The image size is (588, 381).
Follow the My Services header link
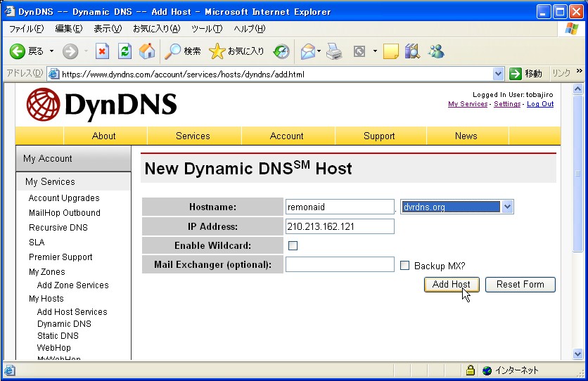(x=468, y=104)
